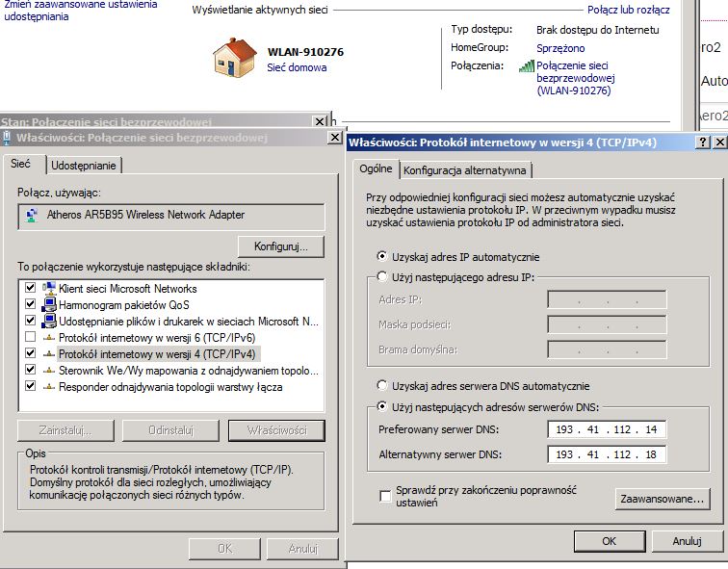The height and width of the screenshot is (569, 728).
Task: Select the Harmonogram pakietów QoS icon
Action: pyautogui.click(x=50, y=305)
